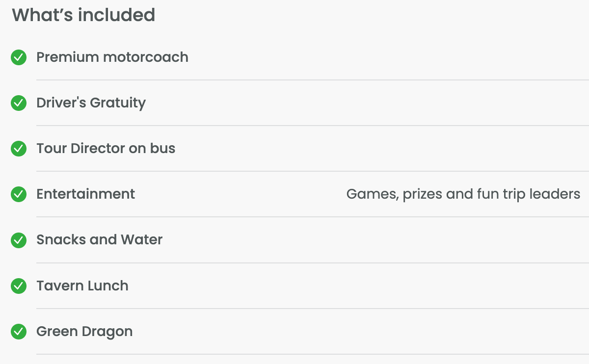Click the green check next to Tavern Lunch
Image resolution: width=589 pixels, height=364 pixels.
pyautogui.click(x=19, y=286)
